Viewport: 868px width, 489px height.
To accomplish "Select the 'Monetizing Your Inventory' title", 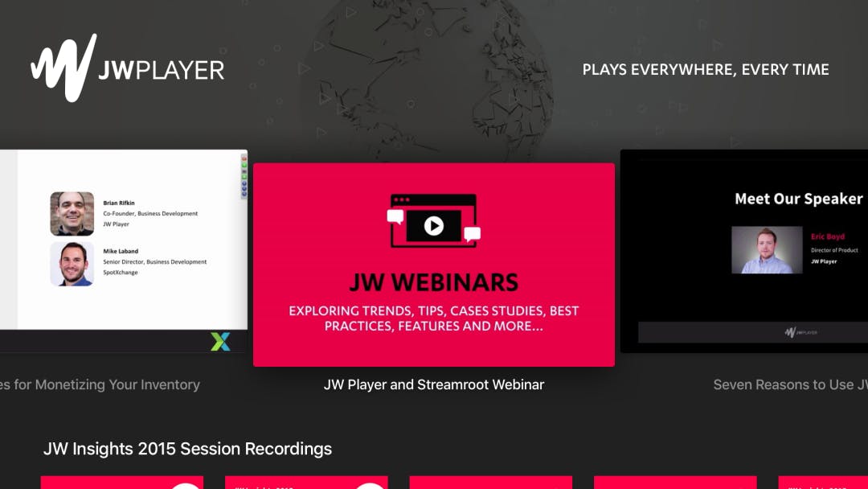I will pos(100,384).
